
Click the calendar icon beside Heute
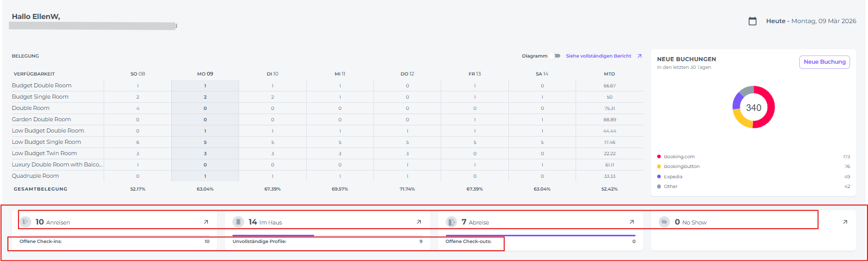click(753, 21)
